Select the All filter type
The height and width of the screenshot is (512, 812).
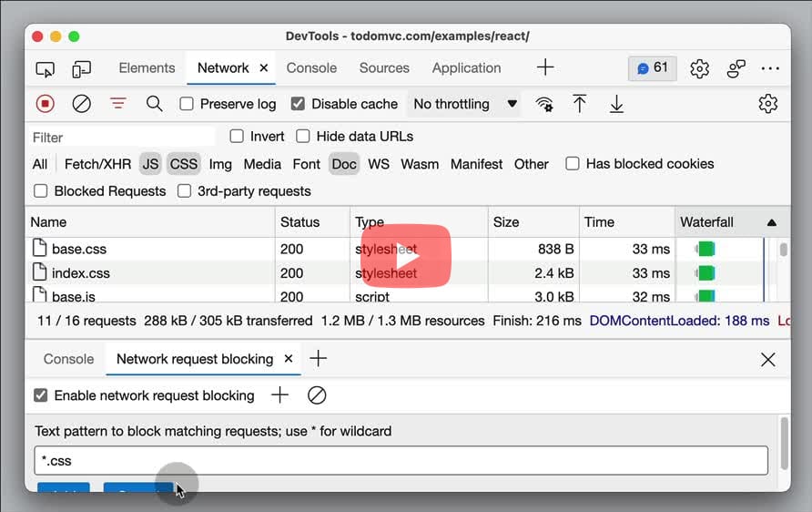(x=40, y=164)
